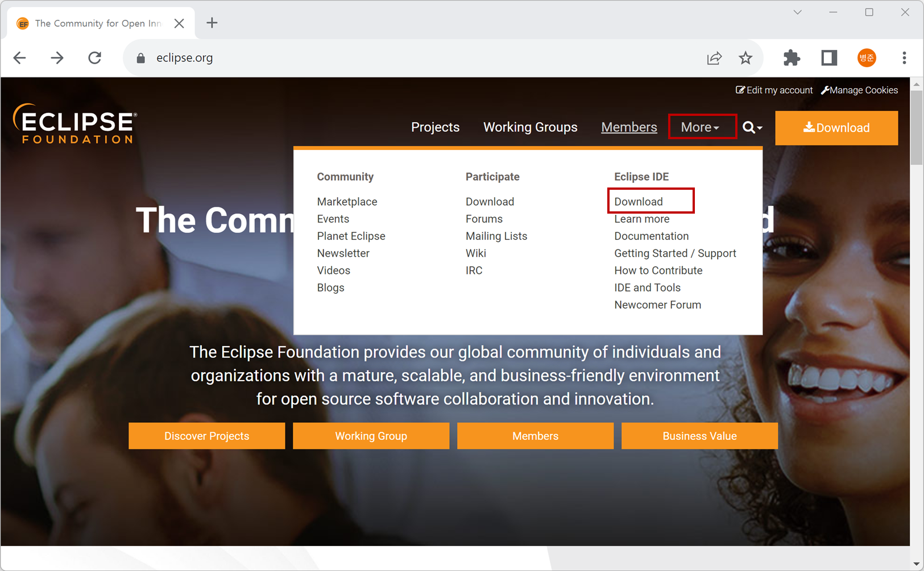View site information via lock icon
Screen dimensions: 924x571
pyautogui.click(x=141, y=58)
